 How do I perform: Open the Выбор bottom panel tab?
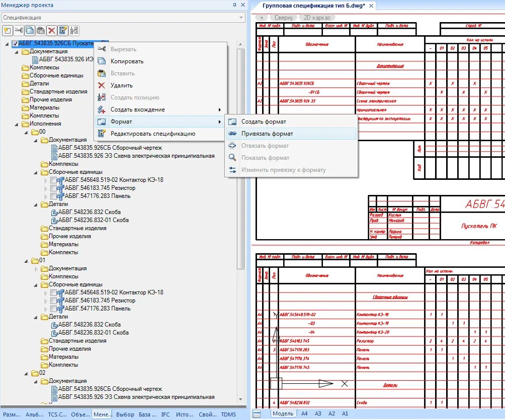(125, 414)
